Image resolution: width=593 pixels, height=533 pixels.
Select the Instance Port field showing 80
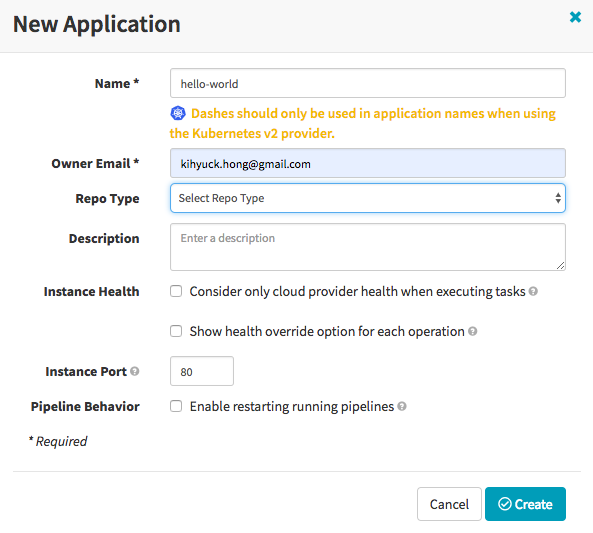tap(202, 371)
